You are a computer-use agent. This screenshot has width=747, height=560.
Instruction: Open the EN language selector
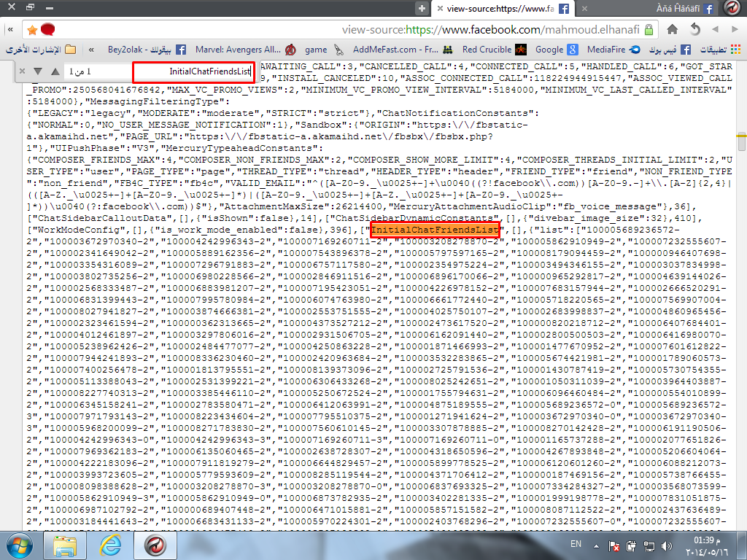pos(576,544)
